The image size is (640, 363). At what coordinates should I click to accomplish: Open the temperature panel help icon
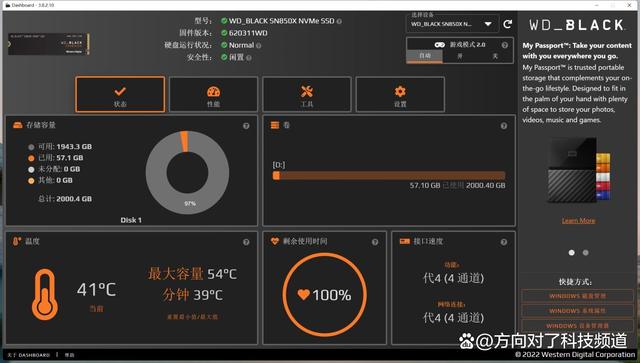click(x=246, y=242)
